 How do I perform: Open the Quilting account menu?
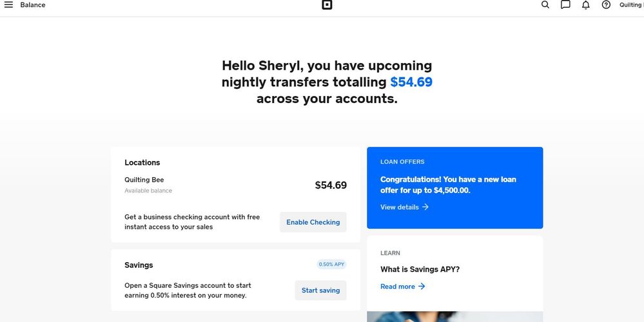(x=631, y=5)
